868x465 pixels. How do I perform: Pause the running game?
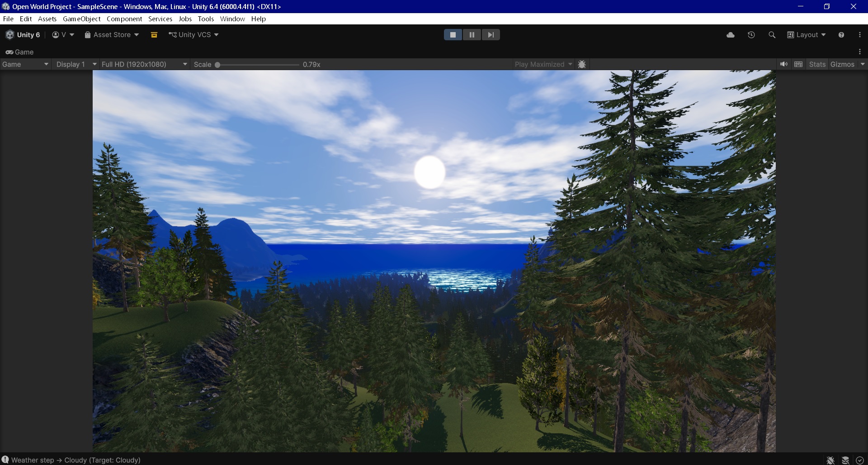[x=472, y=35]
